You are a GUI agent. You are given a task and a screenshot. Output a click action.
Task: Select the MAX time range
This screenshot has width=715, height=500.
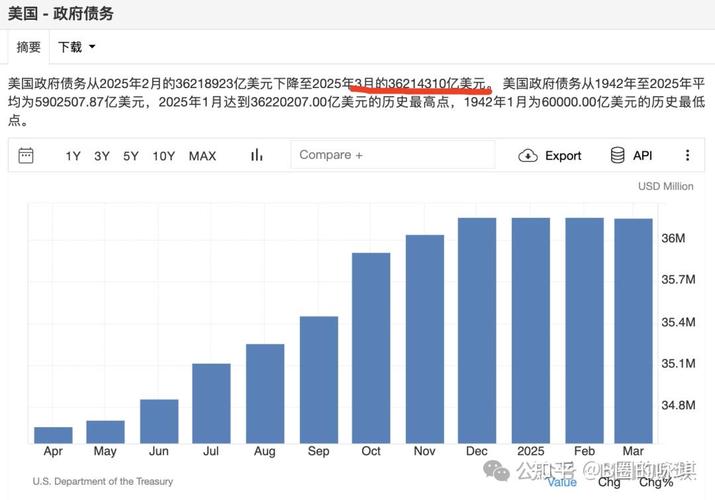click(x=202, y=156)
